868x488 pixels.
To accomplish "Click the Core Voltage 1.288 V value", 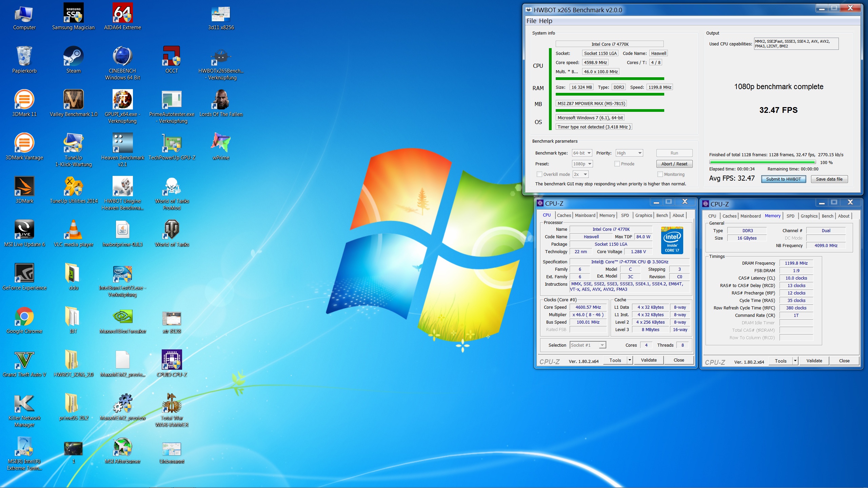I will click(x=638, y=252).
